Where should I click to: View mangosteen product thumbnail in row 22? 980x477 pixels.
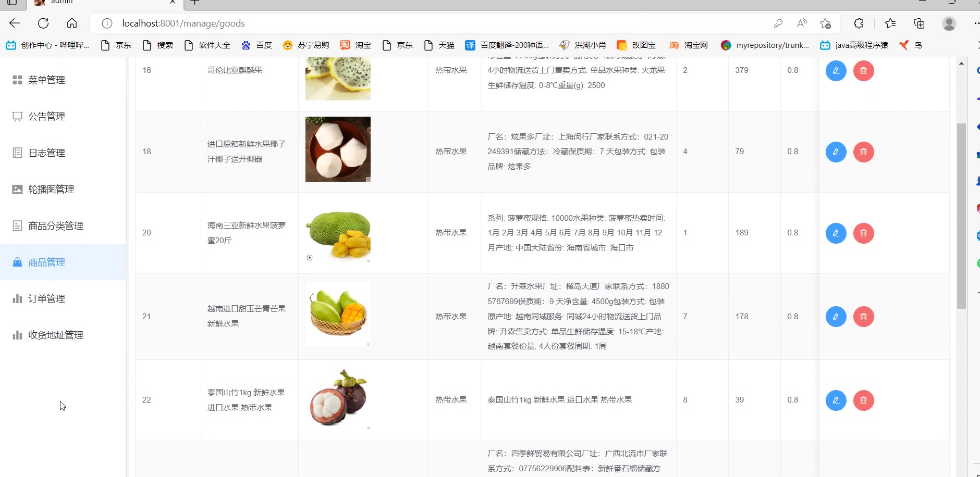pos(338,398)
